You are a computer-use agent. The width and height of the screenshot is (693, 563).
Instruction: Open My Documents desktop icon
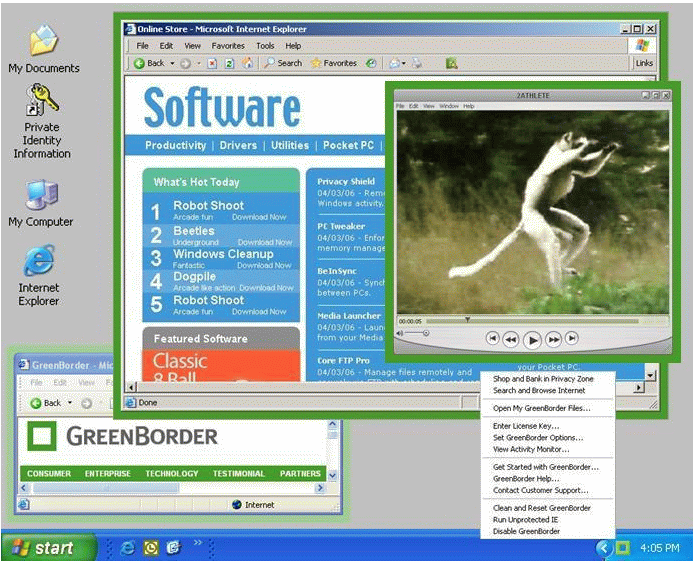click(44, 49)
